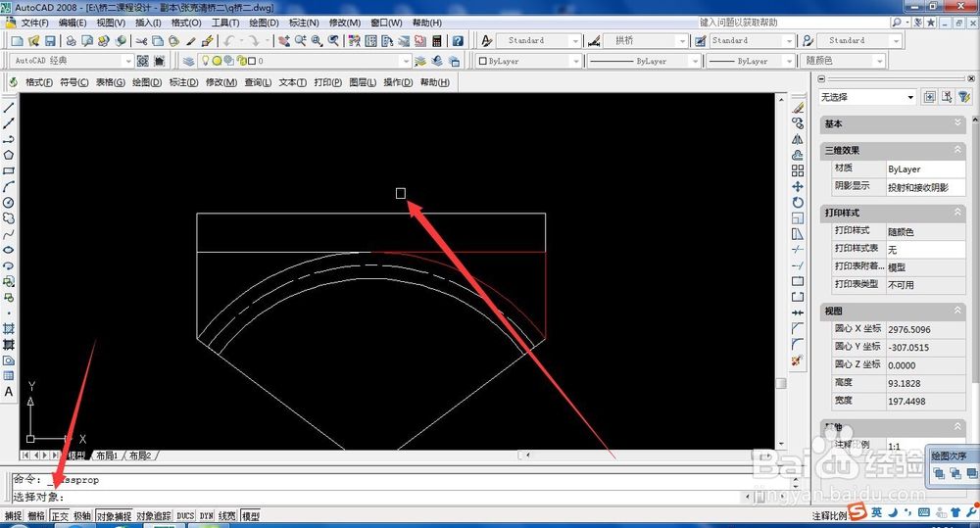The width and height of the screenshot is (980, 528).
Task: Click the Trim tool icon
Action: coord(798,250)
